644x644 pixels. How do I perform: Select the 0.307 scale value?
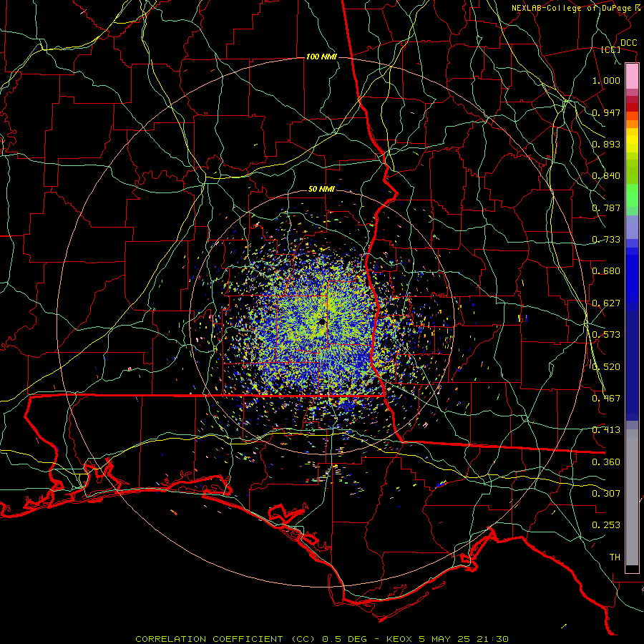tap(606, 494)
